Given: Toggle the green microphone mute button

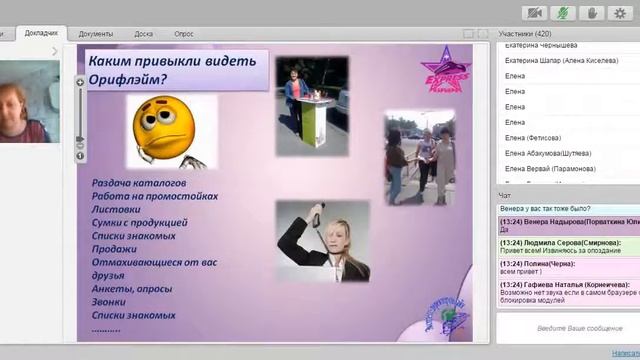Looking at the screenshot, I should [x=563, y=13].
